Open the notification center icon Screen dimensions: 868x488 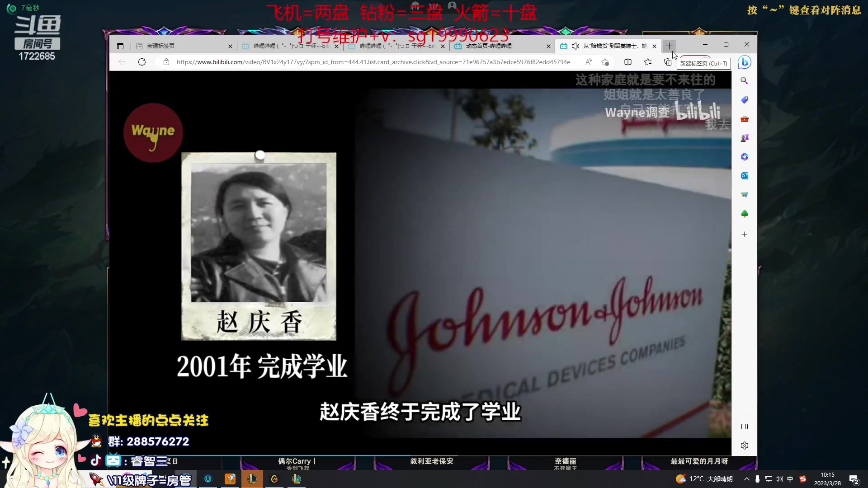coord(854,479)
